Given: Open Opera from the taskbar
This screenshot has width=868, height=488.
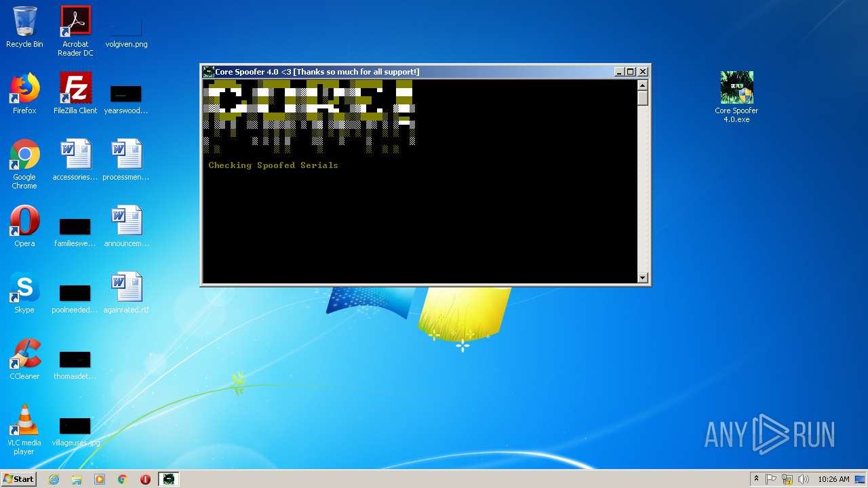Looking at the screenshot, I should tap(145, 479).
